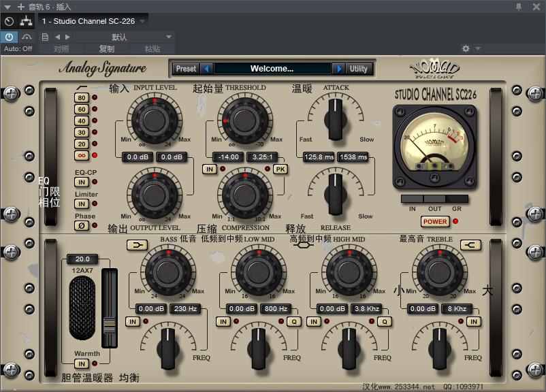Click the 12AX7 tube grille
This screenshot has width=546, height=392.
[x=82, y=308]
